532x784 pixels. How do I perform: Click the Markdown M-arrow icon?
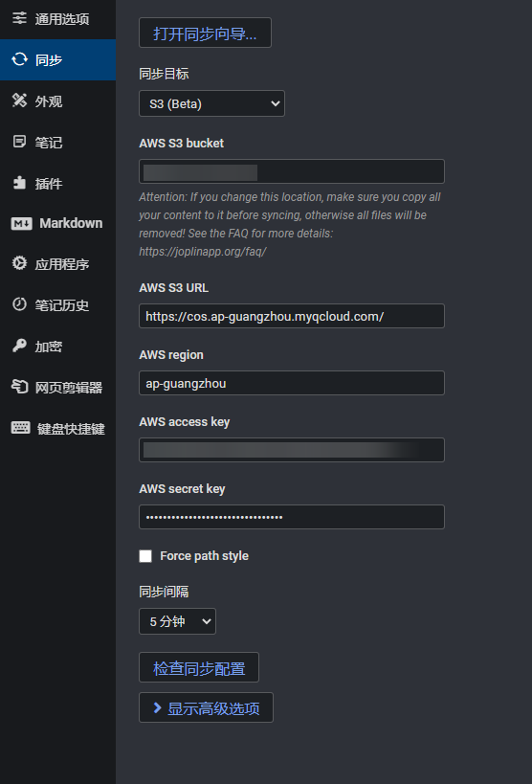tap(21, 223)
